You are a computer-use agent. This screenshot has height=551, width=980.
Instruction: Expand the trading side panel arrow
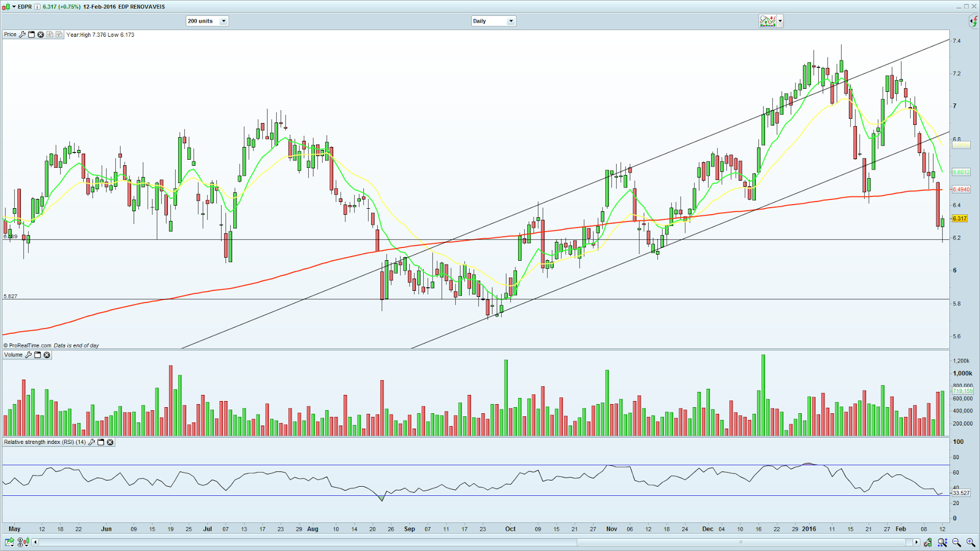[x=974, y=21]
